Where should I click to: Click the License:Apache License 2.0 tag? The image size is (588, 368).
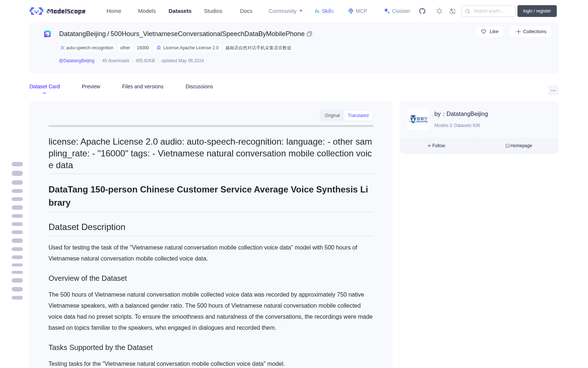(x=187, y=48)
